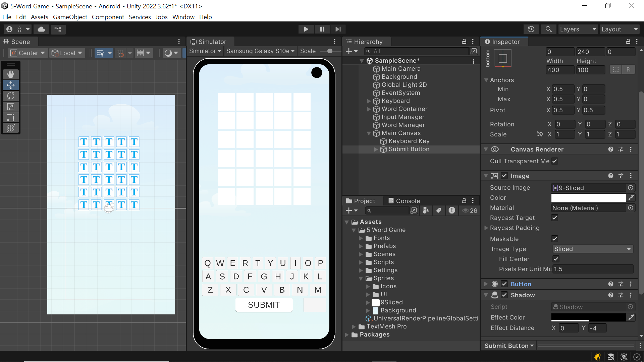Open the Undo History icon
Image resolution: width=644 pixels, height=362 pixels.
531,29
